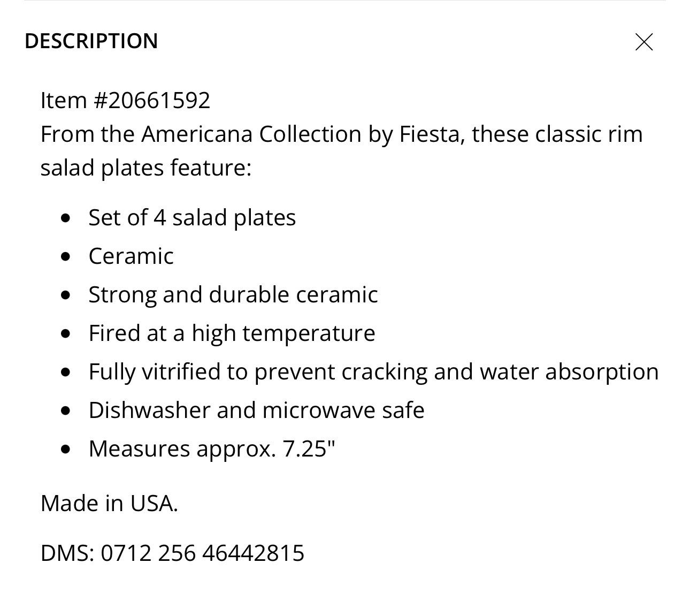
Task: Click the 'Ceramic' bullet item
Action: coord(131,256)
